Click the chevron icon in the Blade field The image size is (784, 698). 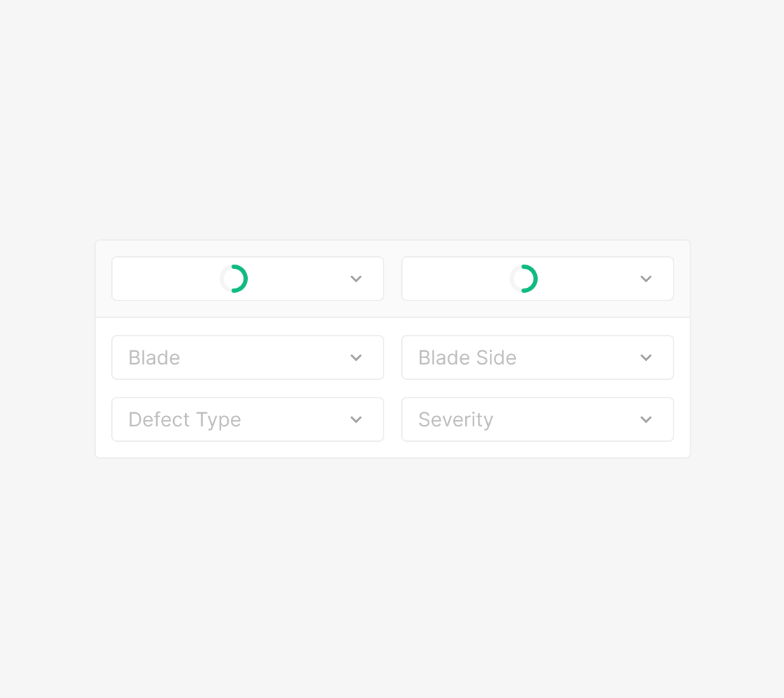point(356,357)
